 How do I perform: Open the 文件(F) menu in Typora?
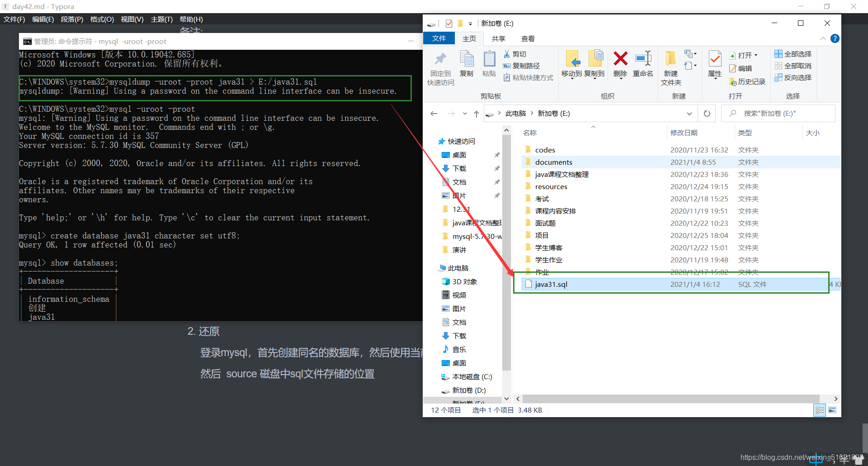coord(14,19)
